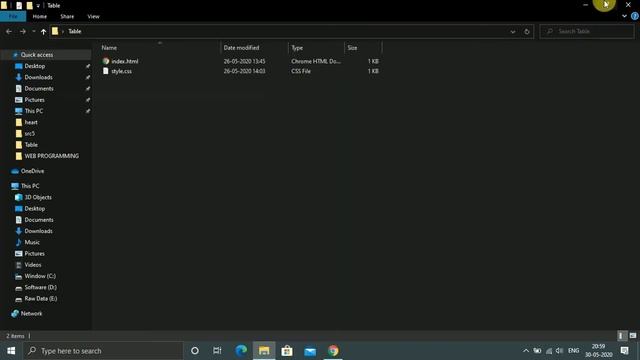640x360 pixels.
Task: Click File Explorer icon on taskbar
Action: (x=264, y=351)
